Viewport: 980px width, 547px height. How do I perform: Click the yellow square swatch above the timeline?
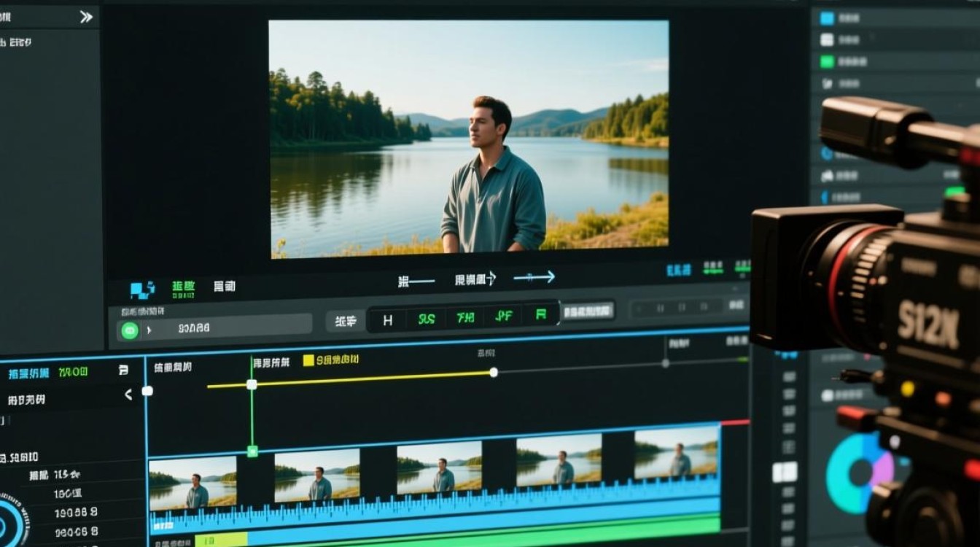click(x=308, y=360)
